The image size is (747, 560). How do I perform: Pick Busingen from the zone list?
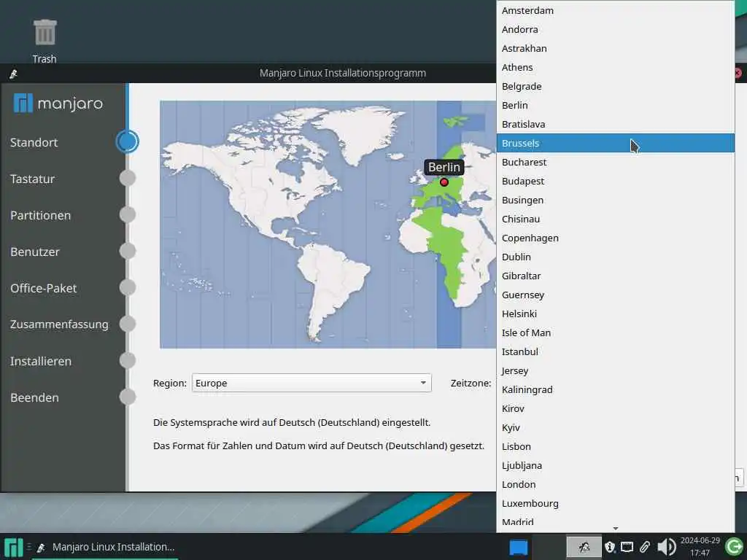click(x=616, y=200)
